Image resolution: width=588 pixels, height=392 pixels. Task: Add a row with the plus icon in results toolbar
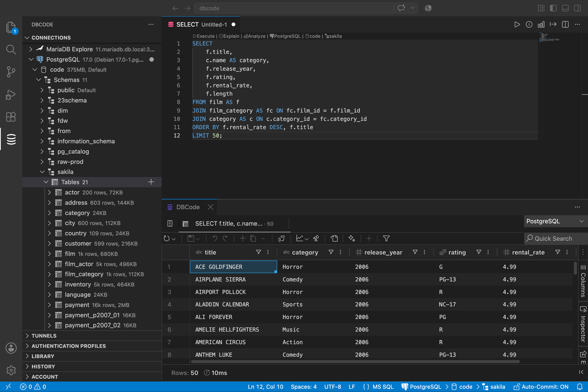(x=243, y=238)
